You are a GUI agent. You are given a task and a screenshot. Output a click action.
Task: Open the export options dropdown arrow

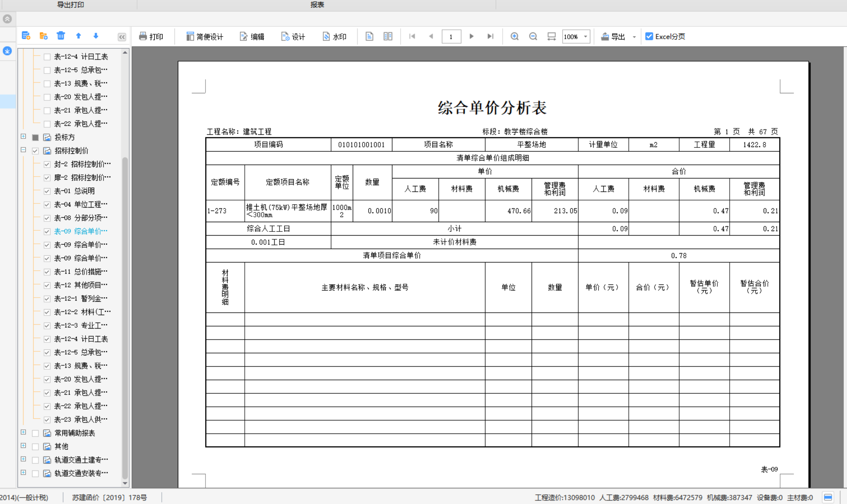click(634, 37)
